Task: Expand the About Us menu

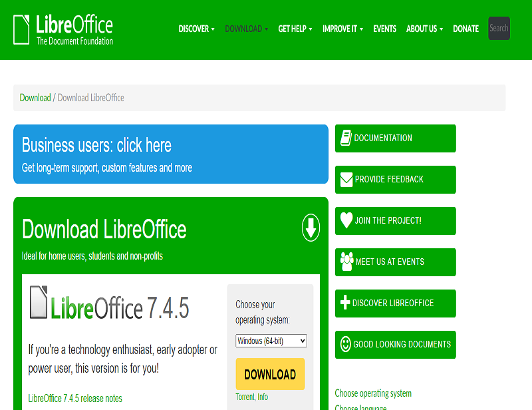Action: pos(424,29)
